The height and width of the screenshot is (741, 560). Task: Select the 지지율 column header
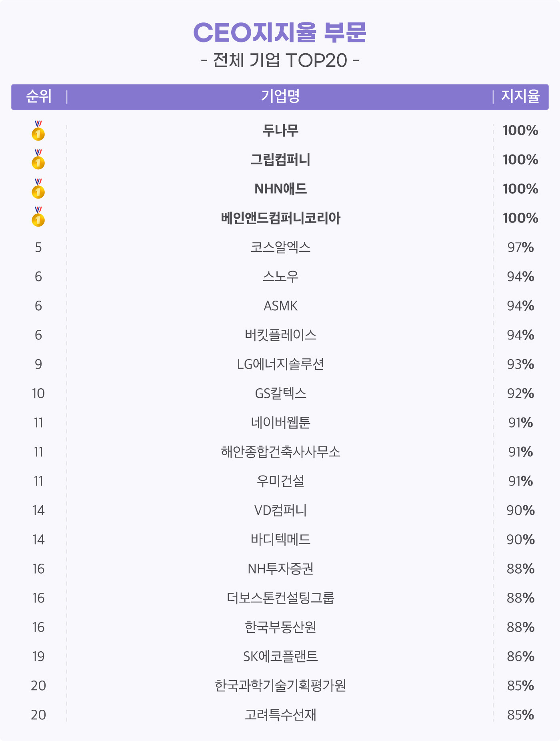pyautogui.click(x=520, y=96)
